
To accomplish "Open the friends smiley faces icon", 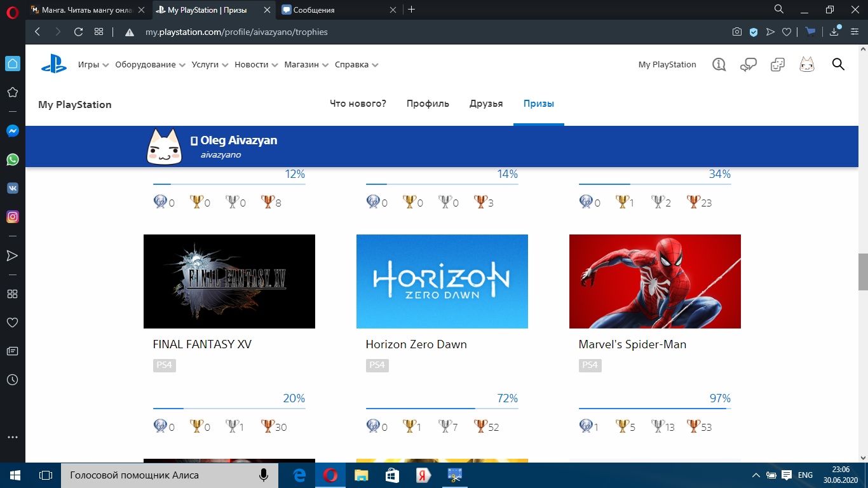I will pyautogui.click(x=778, y=65).
